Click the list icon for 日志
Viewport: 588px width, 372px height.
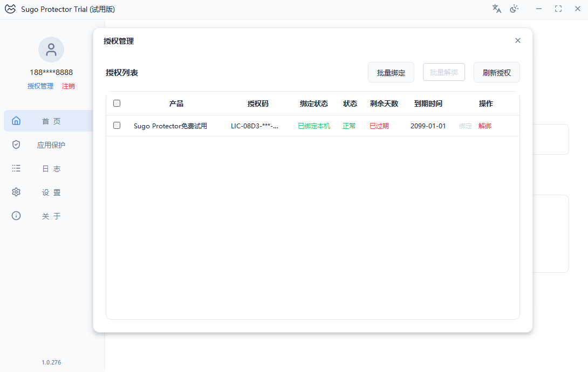(16, 168)
